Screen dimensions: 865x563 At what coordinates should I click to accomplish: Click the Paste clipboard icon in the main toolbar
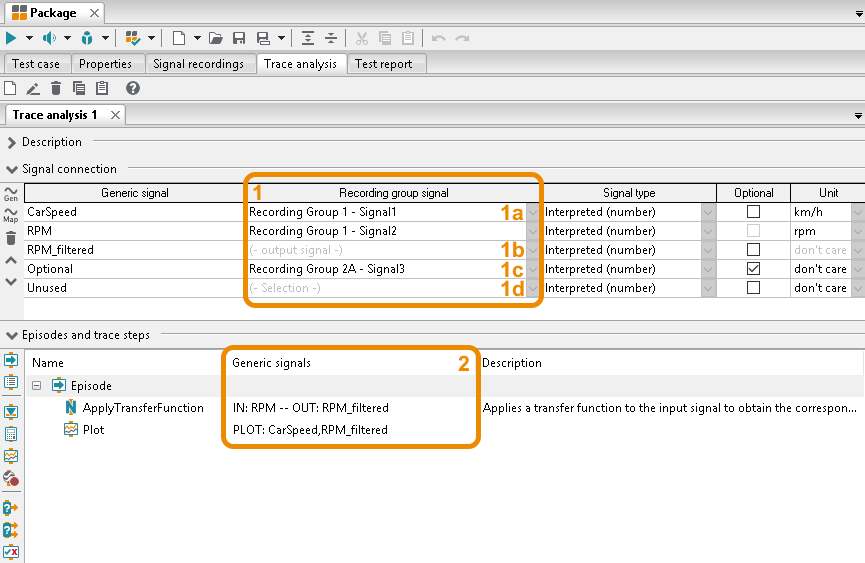click(408, 38)
